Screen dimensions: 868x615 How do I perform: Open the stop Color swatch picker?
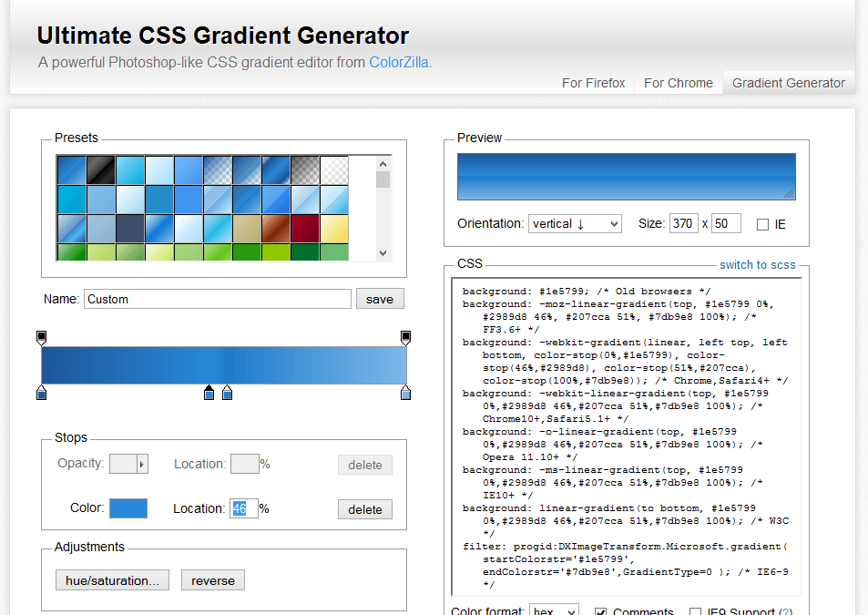(x=128, y=508)
